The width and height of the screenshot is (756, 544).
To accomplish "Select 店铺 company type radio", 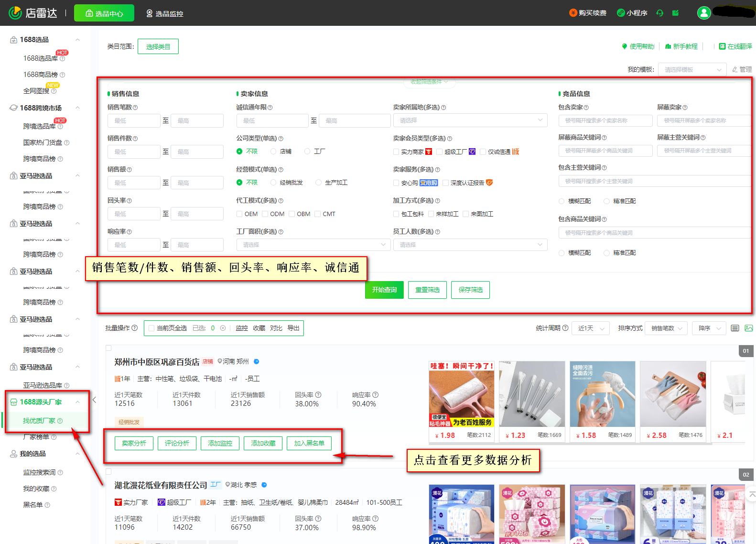I will click(x=273, y=152).
